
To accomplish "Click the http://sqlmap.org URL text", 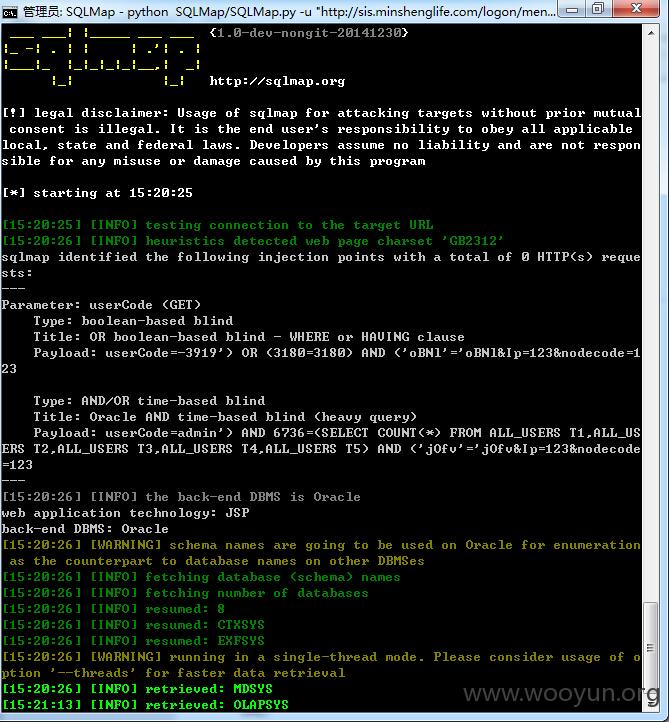I will (277, 82).
